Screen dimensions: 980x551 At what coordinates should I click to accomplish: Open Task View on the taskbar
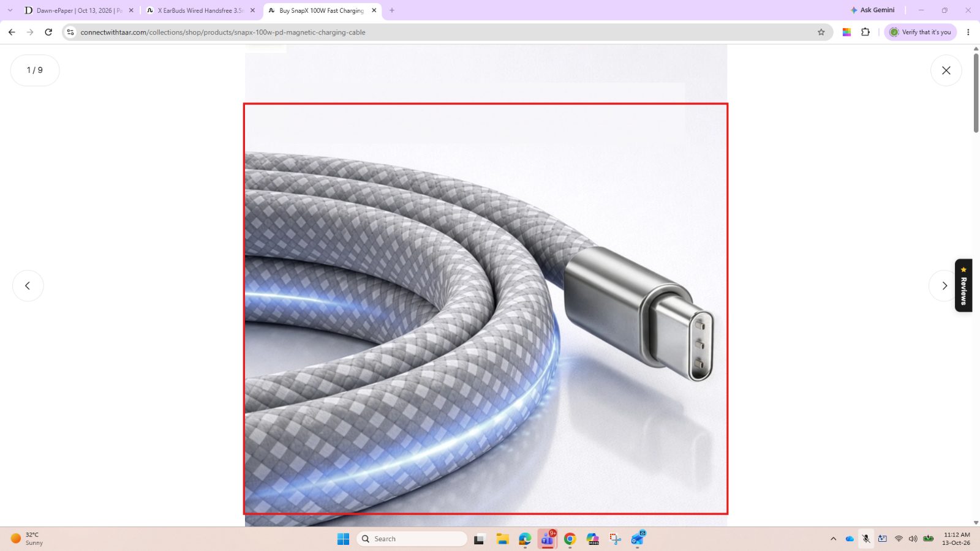pos(480,539)
